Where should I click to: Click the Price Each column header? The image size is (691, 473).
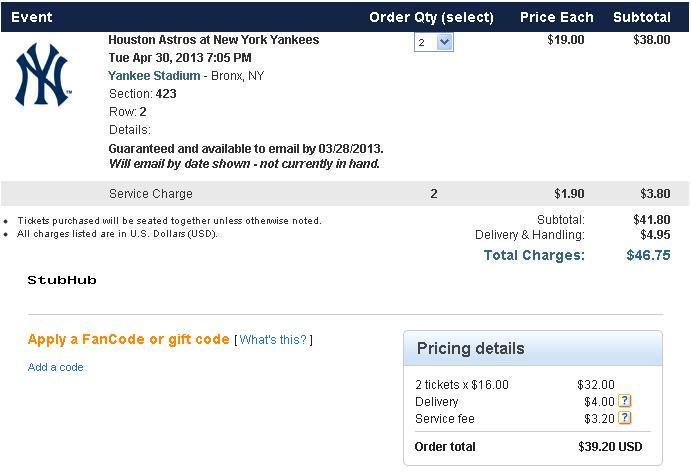point(557,17)
